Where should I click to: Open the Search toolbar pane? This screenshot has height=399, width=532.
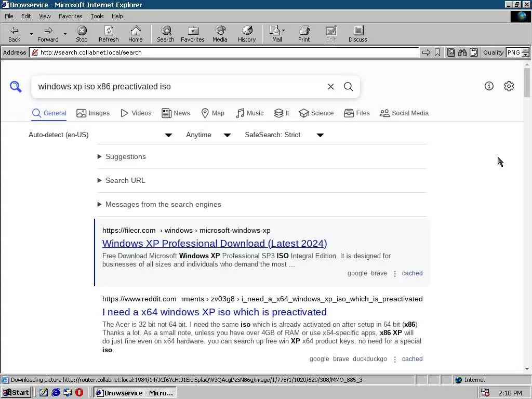pos(166,34)
